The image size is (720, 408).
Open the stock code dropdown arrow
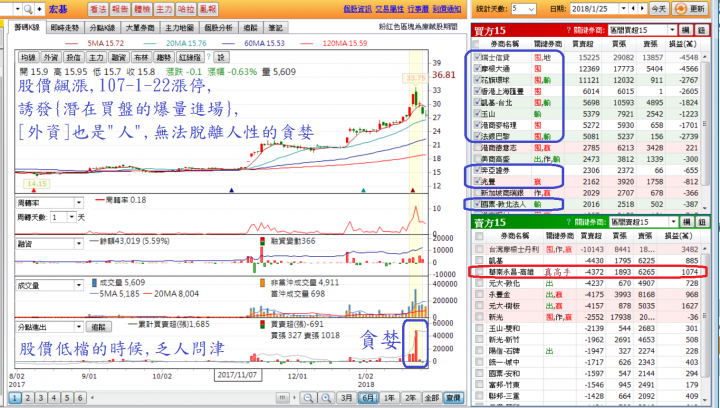pos(17,9)
